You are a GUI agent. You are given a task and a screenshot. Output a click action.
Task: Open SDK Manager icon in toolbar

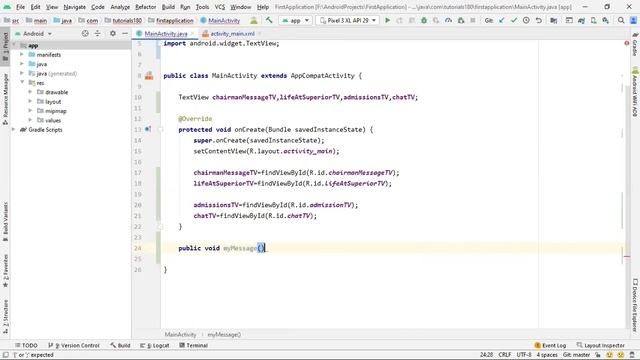point(606,20)
